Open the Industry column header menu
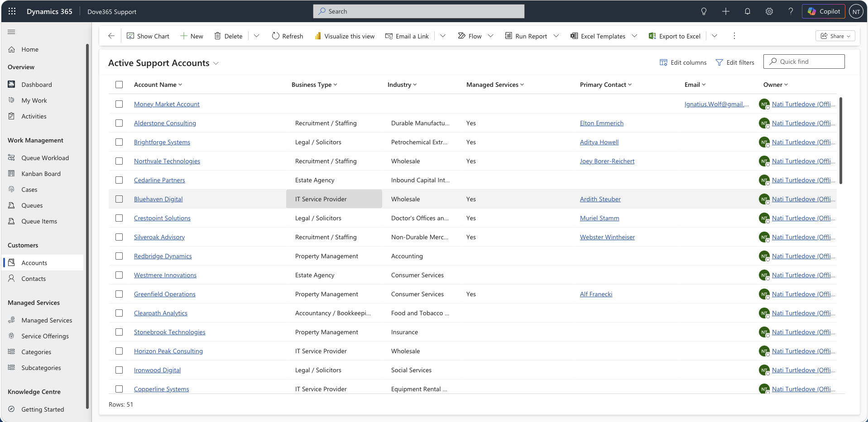The image size is (868, 422). 402,85
